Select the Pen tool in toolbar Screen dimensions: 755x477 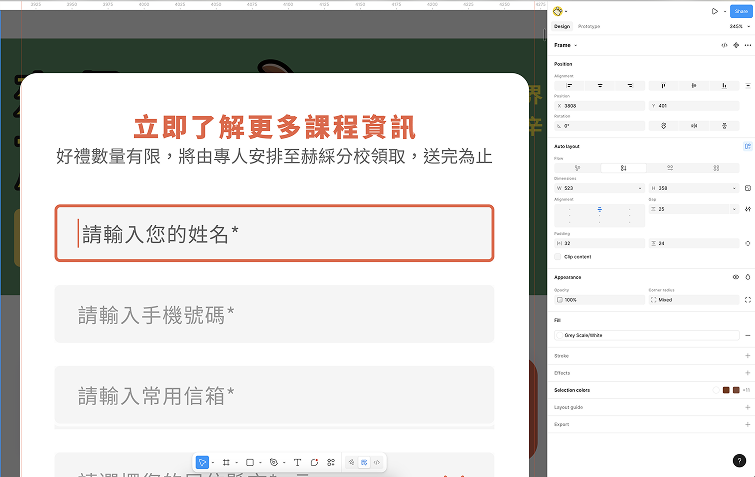[273, 463]
